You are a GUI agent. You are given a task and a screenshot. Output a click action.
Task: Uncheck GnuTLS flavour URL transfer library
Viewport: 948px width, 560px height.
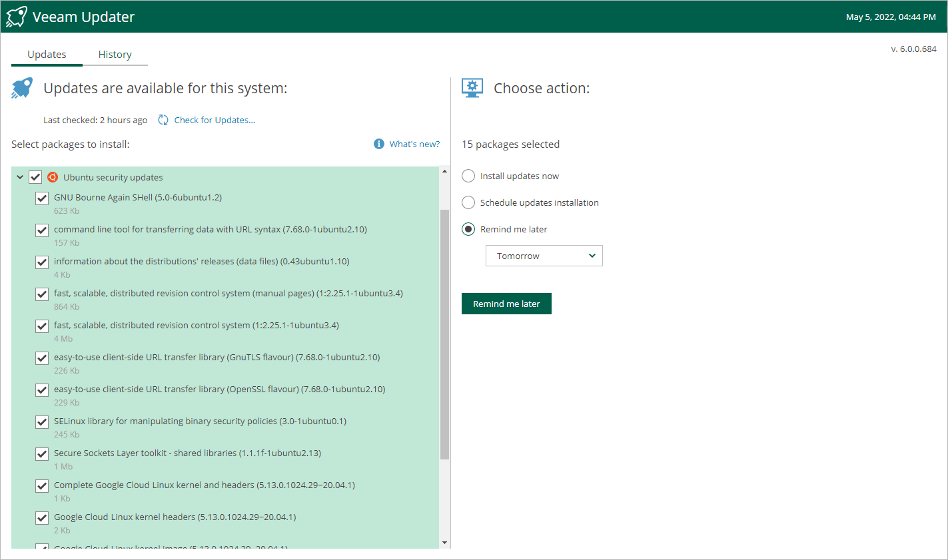point(42,358)
